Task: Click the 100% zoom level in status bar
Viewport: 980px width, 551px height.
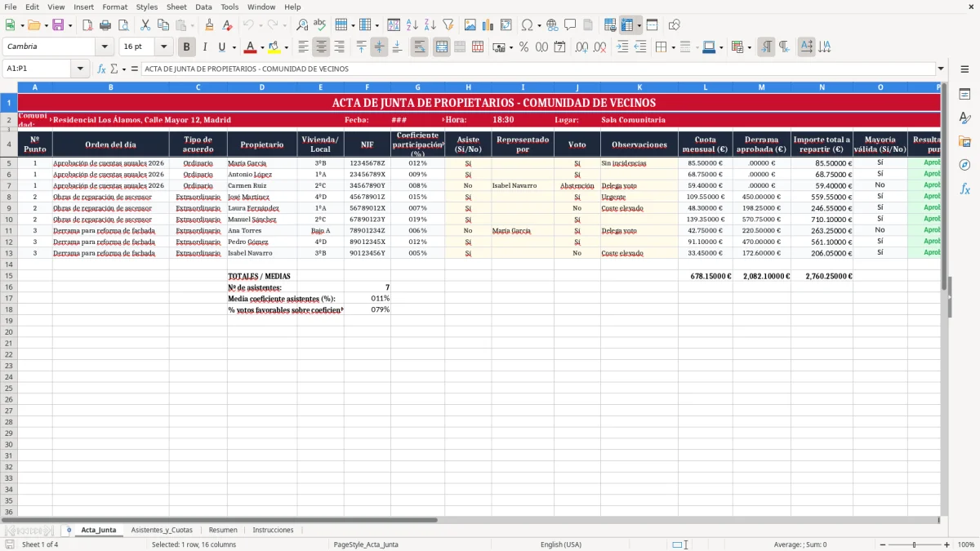Action: (x=965, y=544)
